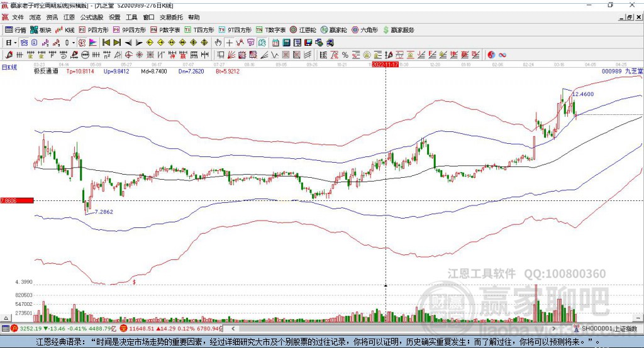The width and height of the screenshot is (644, 348).
Task: Open the 帮助 menu
Action: (194, 17)
